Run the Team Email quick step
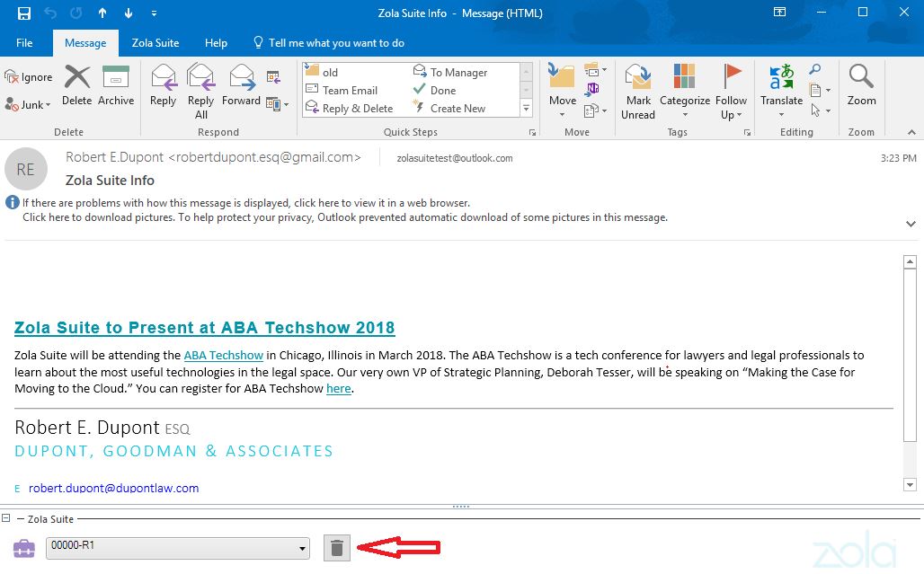This screenshot has height=574, width=924. 342,90
